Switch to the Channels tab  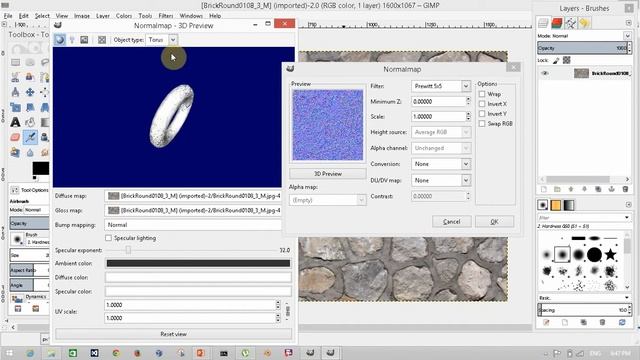557,23
